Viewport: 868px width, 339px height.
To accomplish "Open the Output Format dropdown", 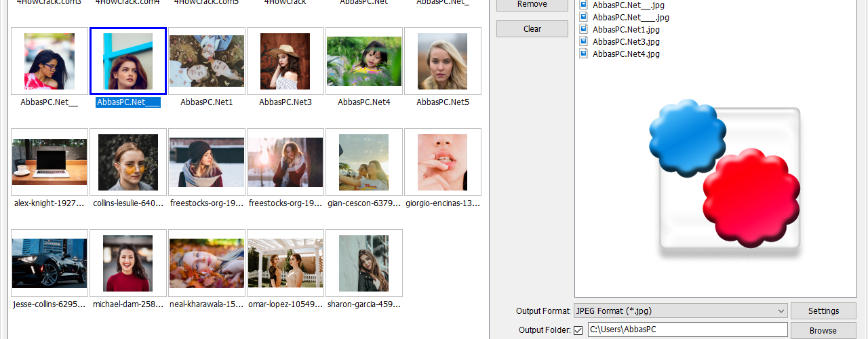I will (x=680, y=311).
